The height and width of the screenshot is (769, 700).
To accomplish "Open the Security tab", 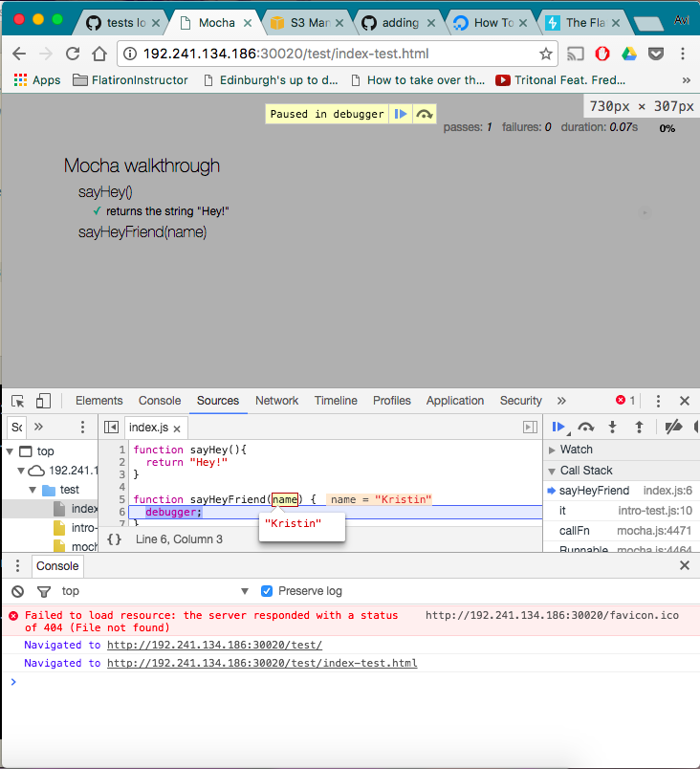I will click(x=520, y=401).
